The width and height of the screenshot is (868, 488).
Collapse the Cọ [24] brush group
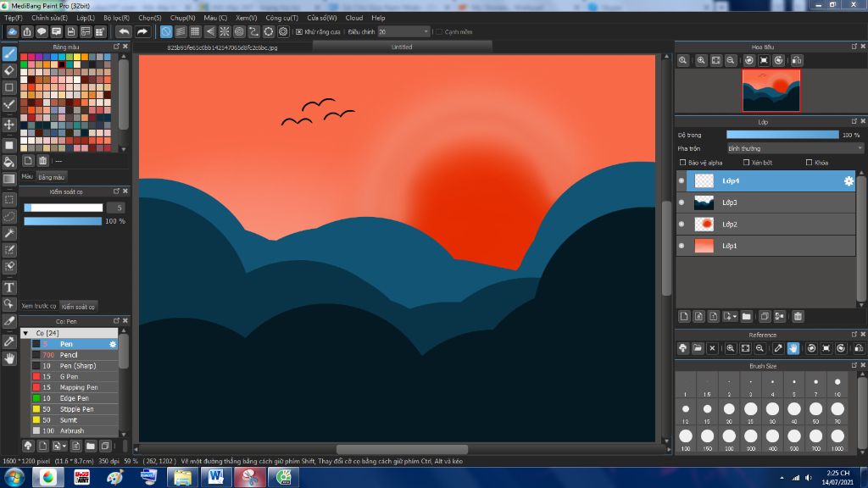(25, 333)
